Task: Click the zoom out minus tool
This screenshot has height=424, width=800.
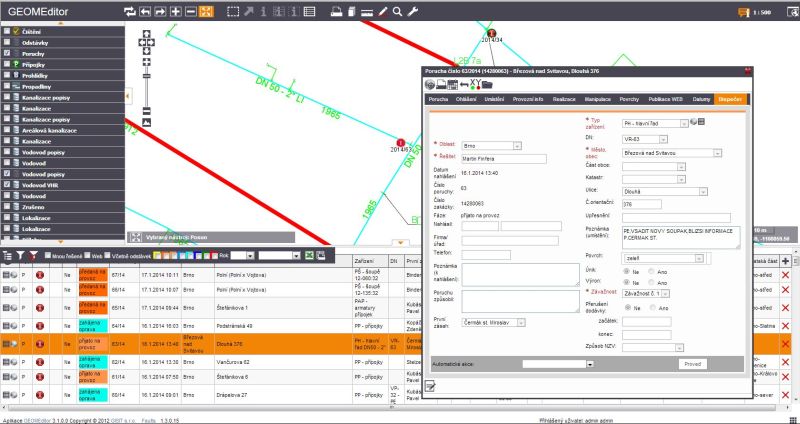Action: click(x=191, y=11)
